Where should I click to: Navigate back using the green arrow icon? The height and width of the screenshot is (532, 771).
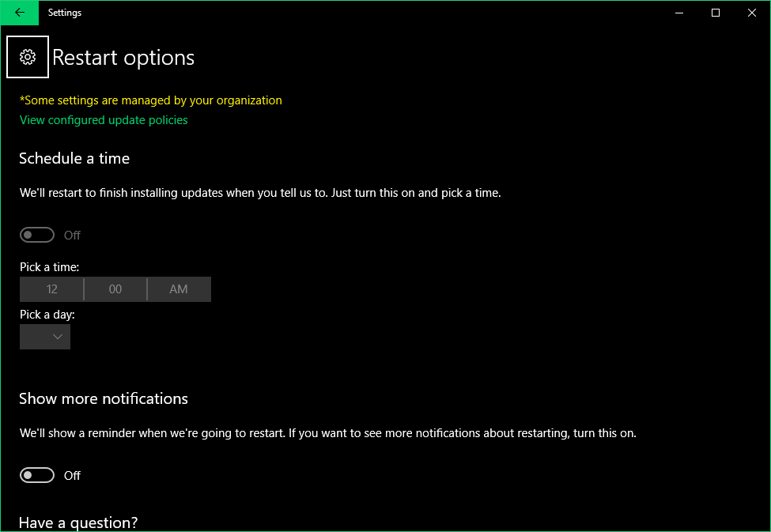pos(20,13)
